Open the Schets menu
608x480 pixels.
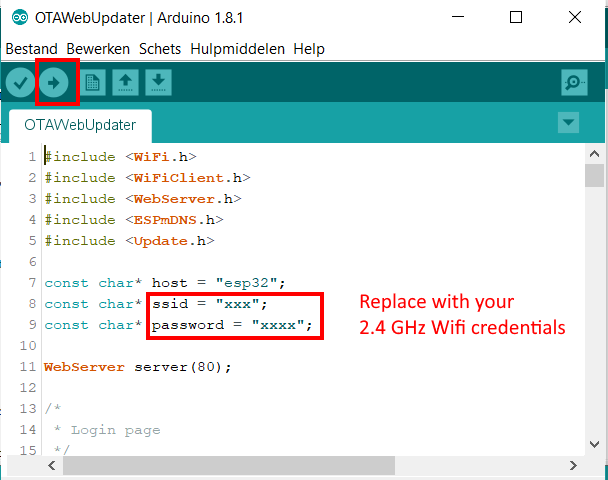point(161,49)
